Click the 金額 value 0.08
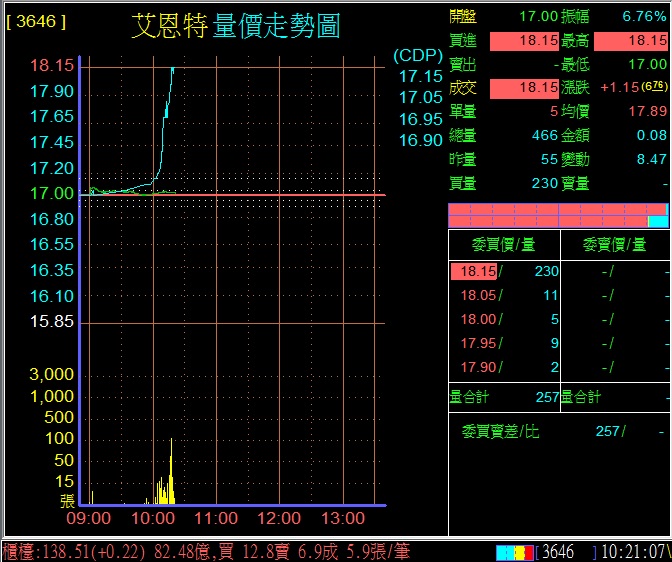This screenshot has width=672, height=562. pos(651,135)
